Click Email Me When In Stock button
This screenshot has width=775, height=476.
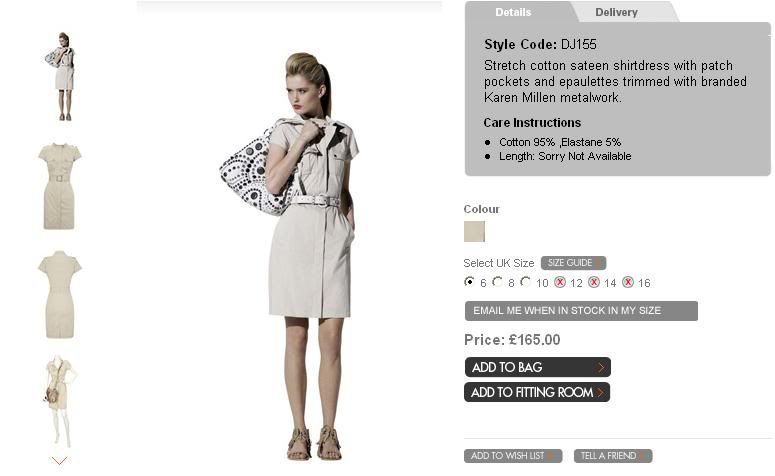pos(581,311)
